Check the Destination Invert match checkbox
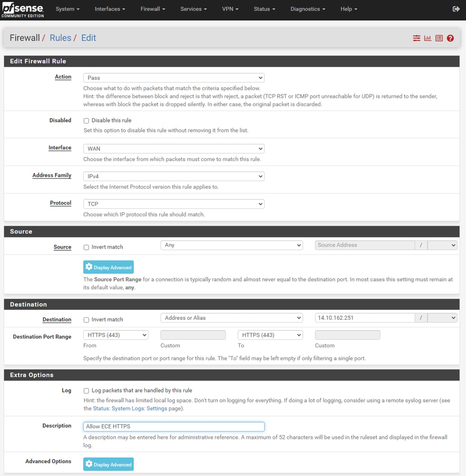This screenshot has height=476, width=466. (x=87, y=320)
